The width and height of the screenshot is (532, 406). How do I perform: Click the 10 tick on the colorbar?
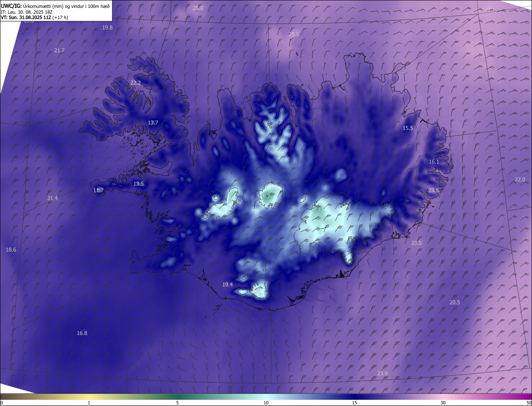pos(266,403)
